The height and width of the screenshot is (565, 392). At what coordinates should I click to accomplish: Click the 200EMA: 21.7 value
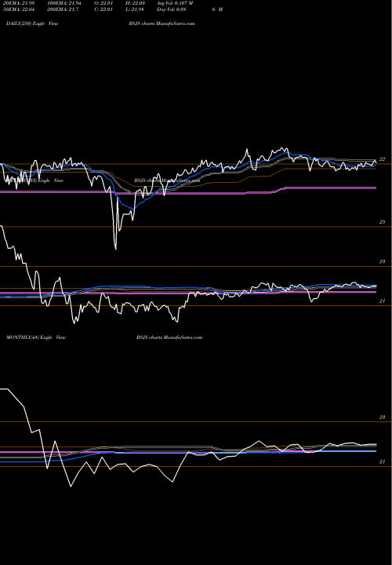[63, 9]
